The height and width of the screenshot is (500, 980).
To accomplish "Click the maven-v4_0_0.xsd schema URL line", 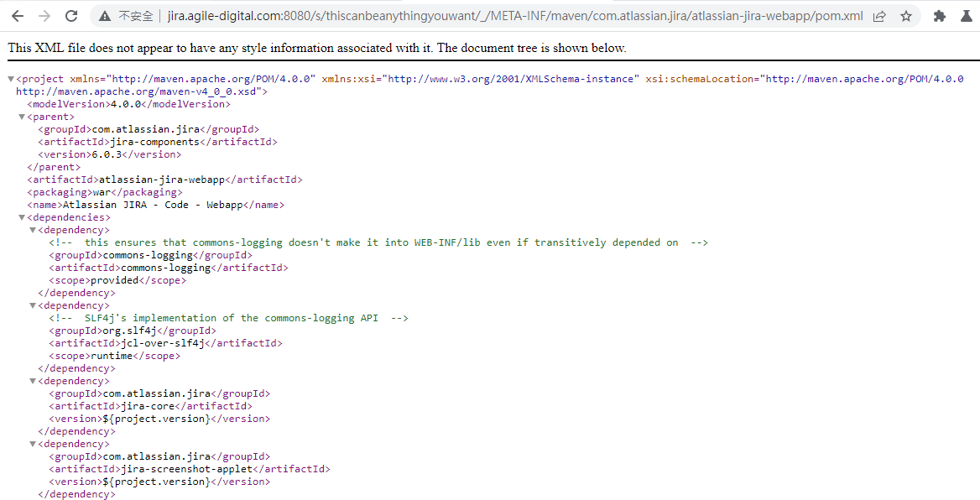I will click(x=142, y=91).
